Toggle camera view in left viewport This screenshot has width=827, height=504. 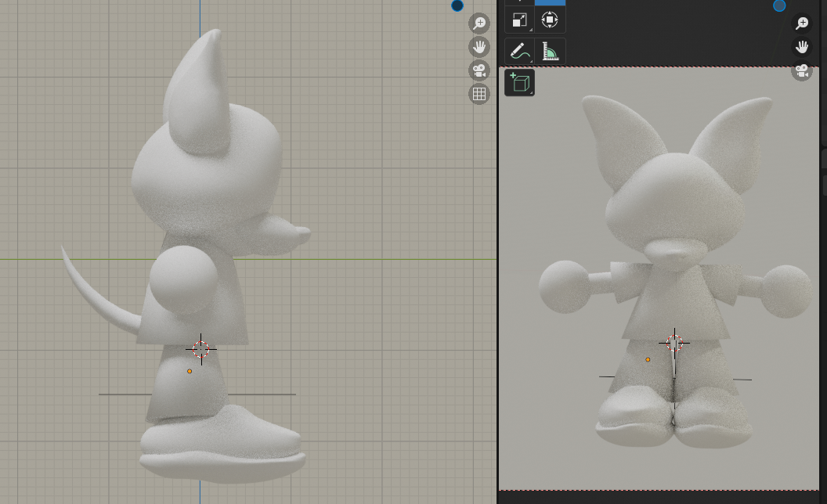tap(479, 70)
